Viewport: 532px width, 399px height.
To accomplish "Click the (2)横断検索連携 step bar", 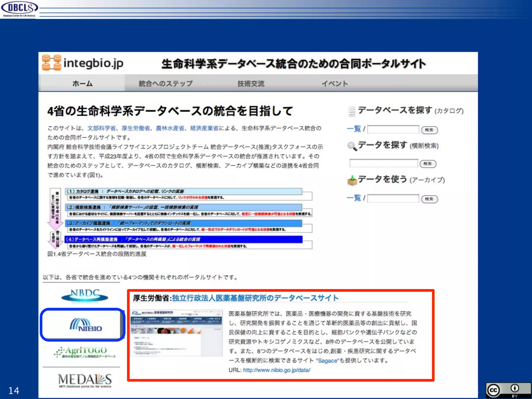I will point(183,207).
